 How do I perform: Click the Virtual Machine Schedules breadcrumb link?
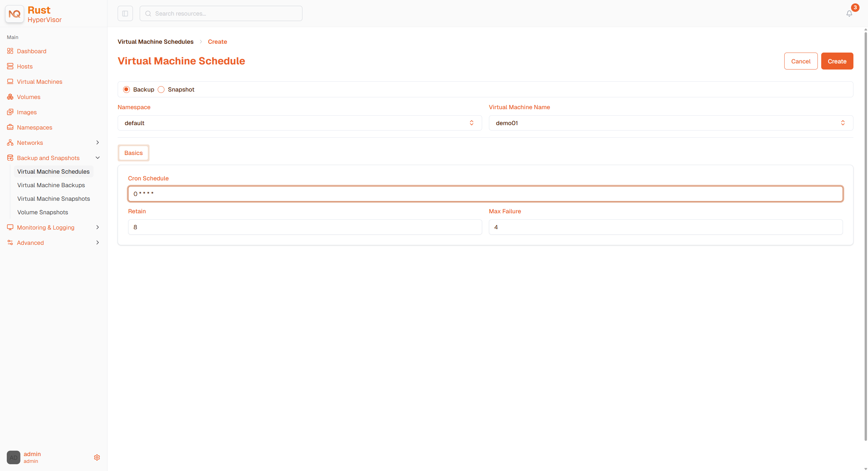point(156,42)
